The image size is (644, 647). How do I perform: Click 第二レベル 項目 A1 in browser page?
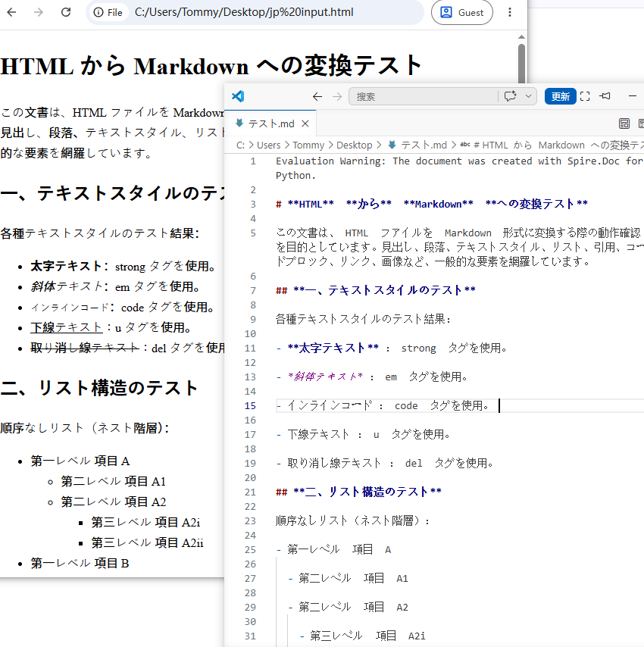tap(114, 482)
